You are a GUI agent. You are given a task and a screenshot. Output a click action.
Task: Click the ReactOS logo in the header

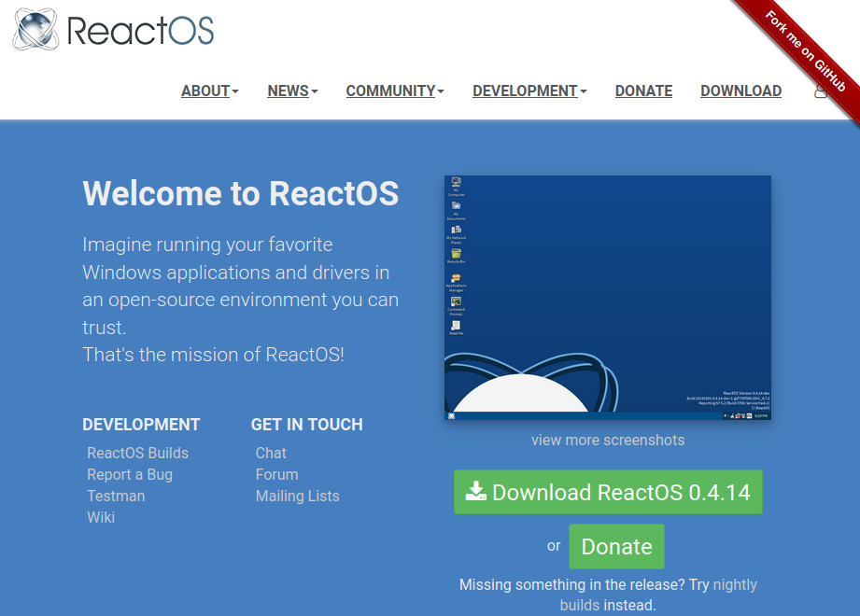tap(114, 30)
